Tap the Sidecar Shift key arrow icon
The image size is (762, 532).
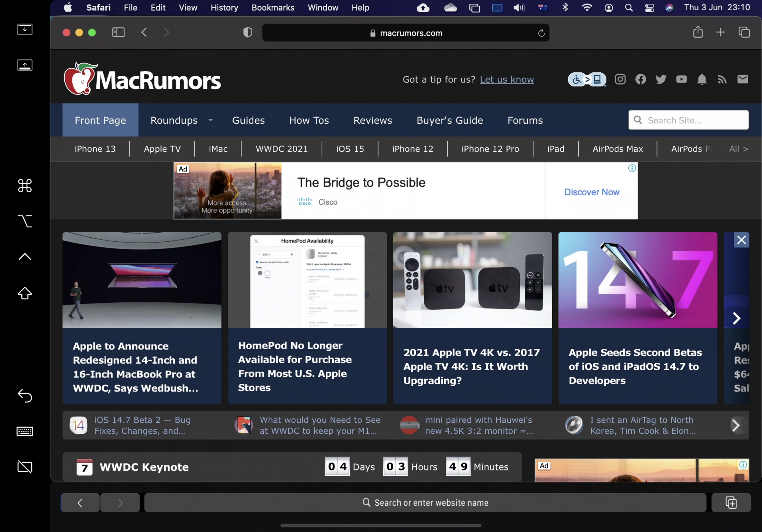[x=25, y=293]
